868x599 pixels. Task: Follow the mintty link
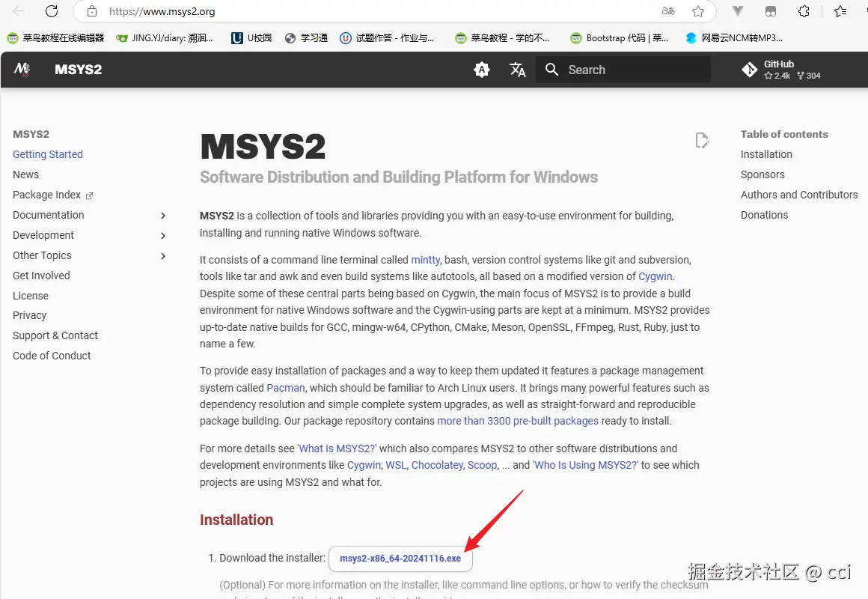[425, 260]
